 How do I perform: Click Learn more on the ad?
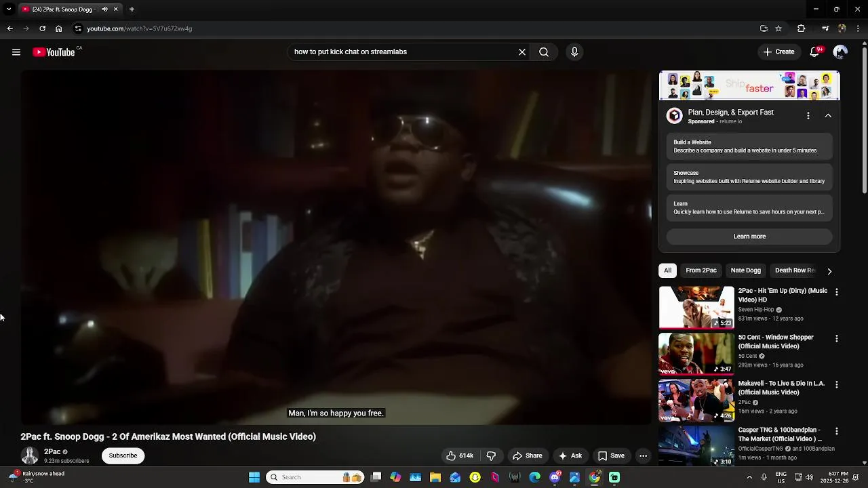749,237
